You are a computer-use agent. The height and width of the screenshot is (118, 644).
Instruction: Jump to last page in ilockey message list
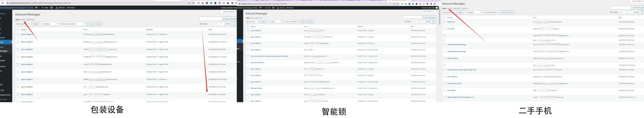click(435, 22)
